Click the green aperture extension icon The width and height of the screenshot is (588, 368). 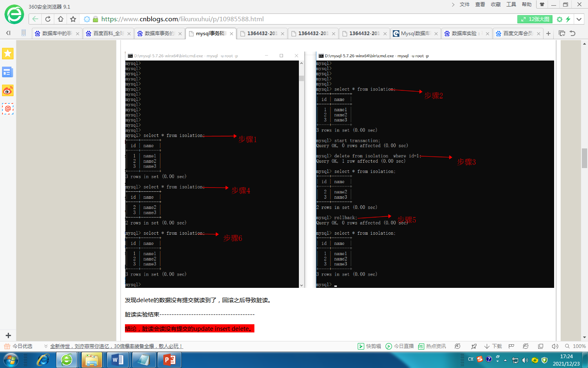559,19
